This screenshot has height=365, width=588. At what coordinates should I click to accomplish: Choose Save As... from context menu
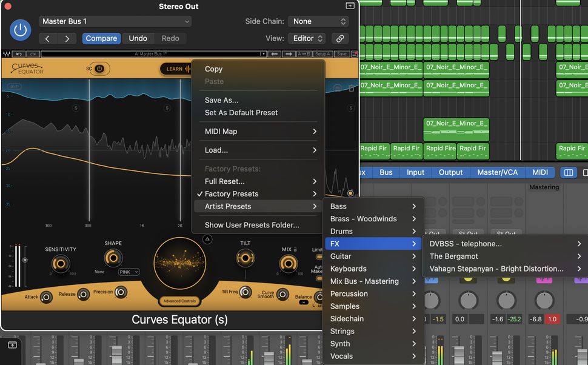221,100
